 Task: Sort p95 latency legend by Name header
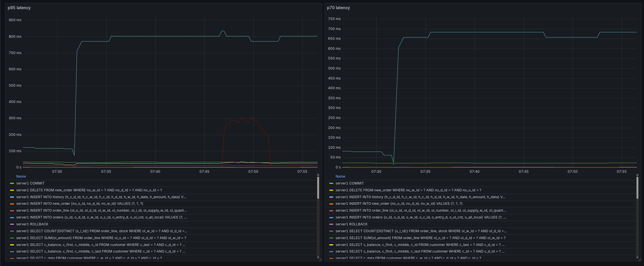[21, 176]
